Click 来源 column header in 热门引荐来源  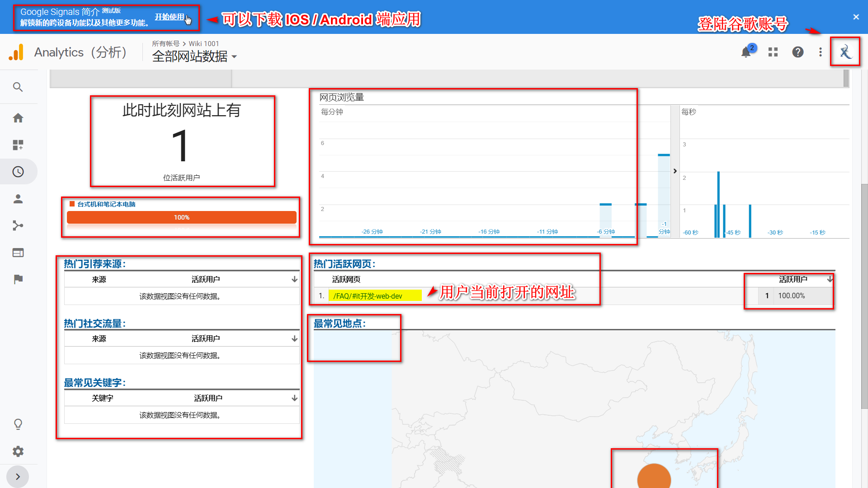99,279
